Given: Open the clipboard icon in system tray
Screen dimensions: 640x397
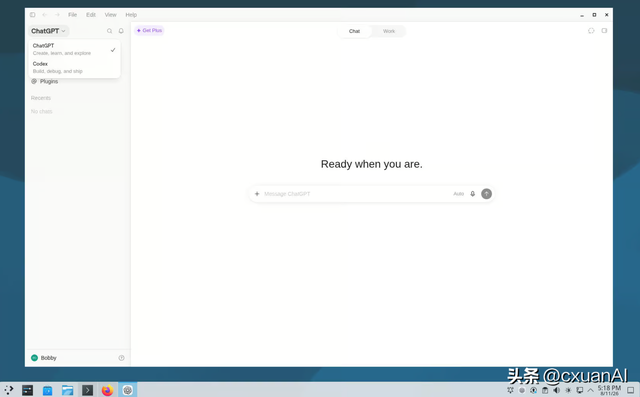Looking at the screenshot, I should (x=545, y=390).
